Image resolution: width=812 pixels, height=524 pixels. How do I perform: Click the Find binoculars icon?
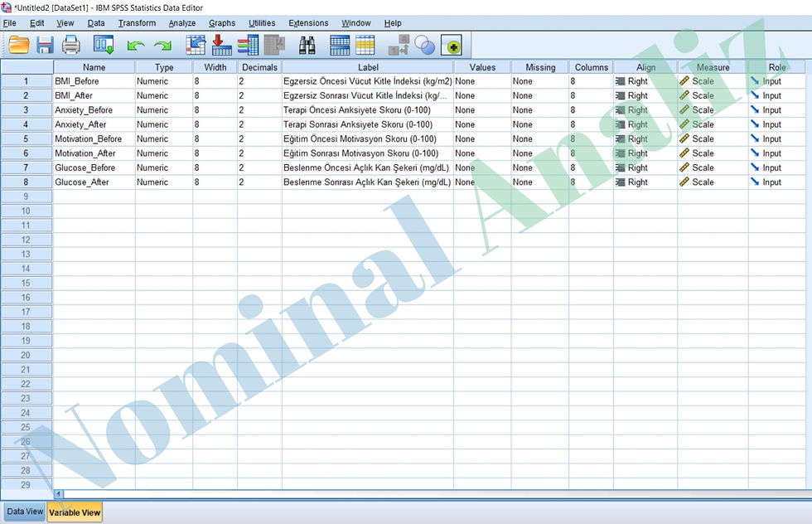[307, 45]
